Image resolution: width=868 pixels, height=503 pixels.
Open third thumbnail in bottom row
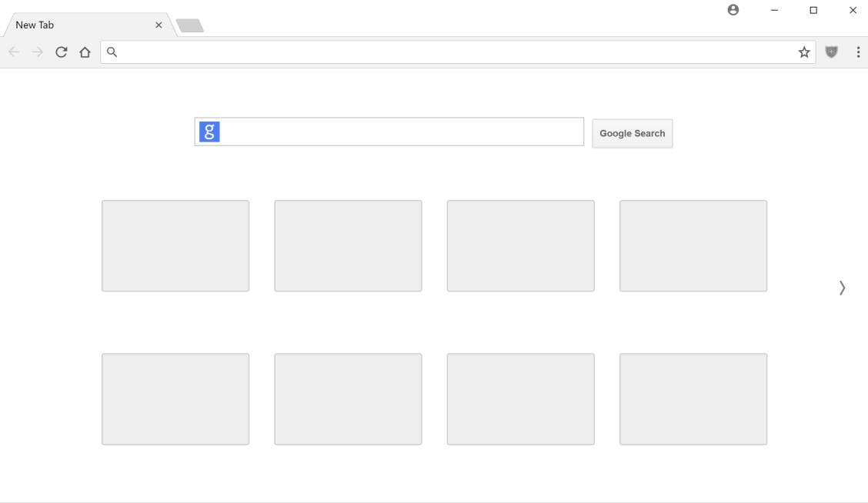click(x=521, y=399)
